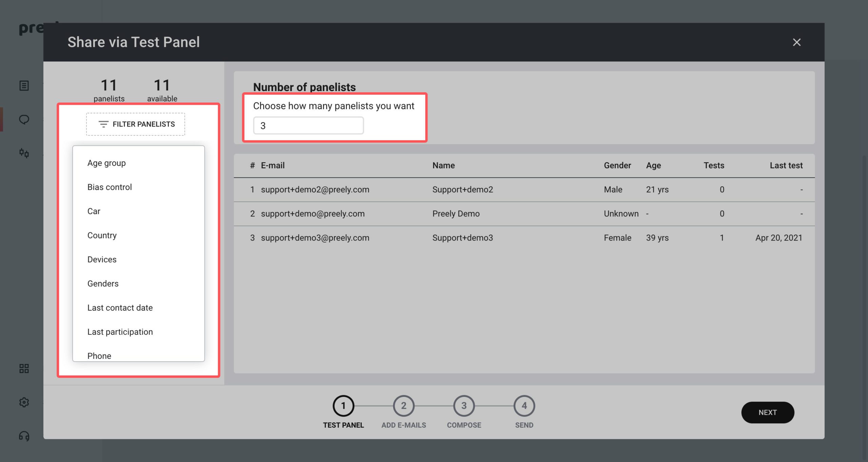The width and height of the screenshot is (868, 462).
Task: Click the Age column header
Action: click(653, 166)
